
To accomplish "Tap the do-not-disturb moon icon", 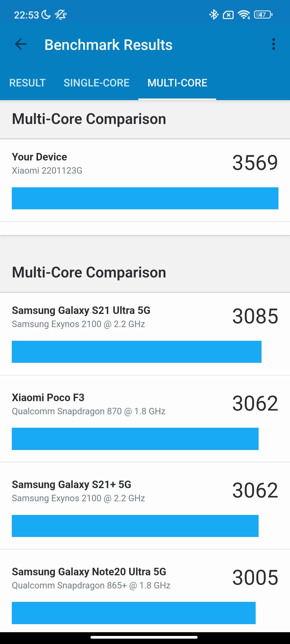I will [x=46, y=15].
